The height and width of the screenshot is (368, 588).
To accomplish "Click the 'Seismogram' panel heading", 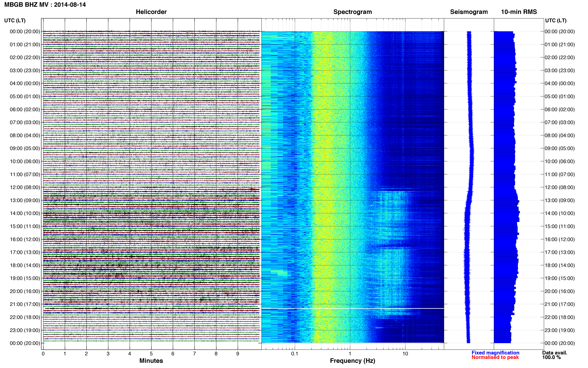I will click(x=469, y=12).
